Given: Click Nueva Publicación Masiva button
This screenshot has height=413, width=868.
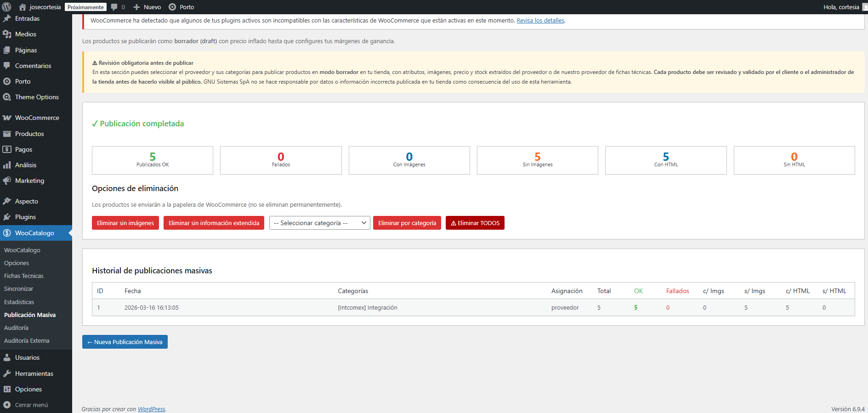Looking at the screenshot, I should pyautogui.click(x=125, y=342).
